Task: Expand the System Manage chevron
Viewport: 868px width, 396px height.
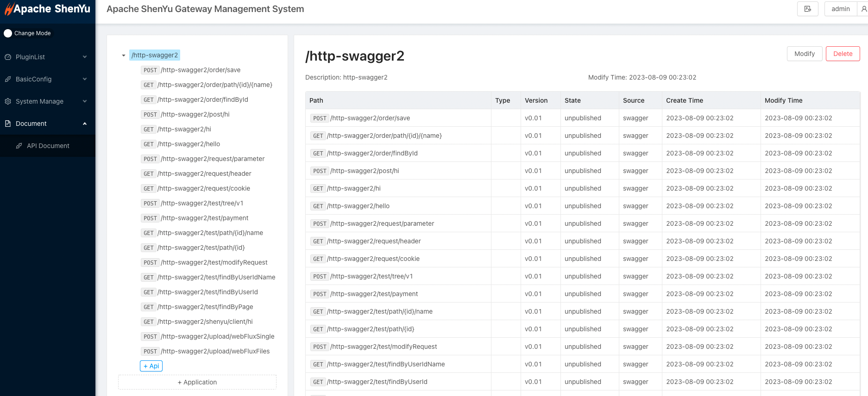Action: point(85,101)
